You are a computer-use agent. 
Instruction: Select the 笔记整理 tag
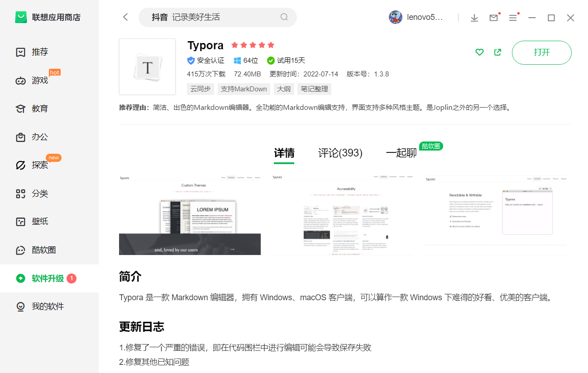(315, 89)
